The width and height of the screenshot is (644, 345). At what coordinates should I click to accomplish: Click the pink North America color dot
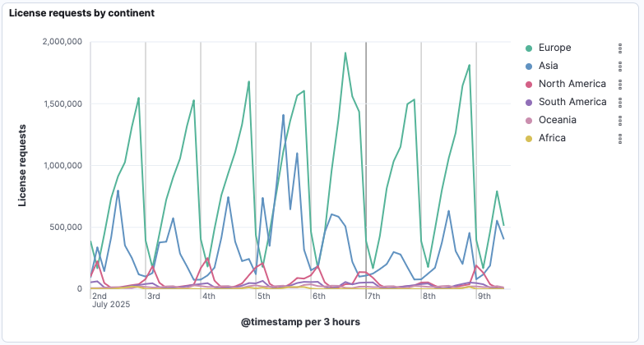pyautogui.click(x=528, y=84)
